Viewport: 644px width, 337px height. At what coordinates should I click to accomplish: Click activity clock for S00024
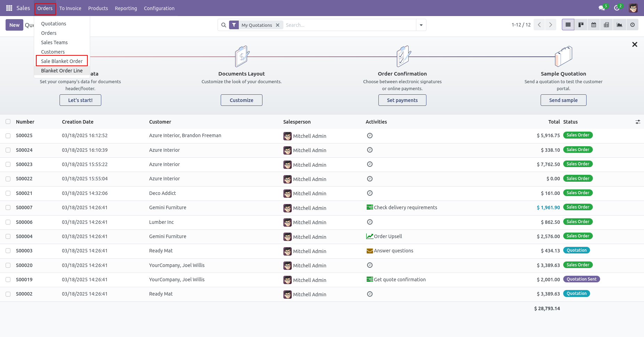[x=370, y=150]
